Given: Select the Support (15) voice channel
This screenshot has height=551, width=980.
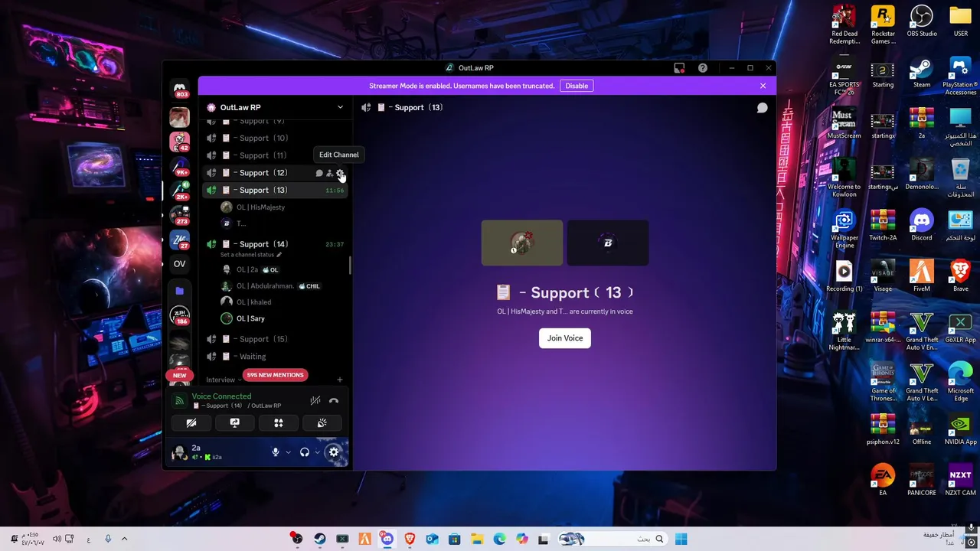Looking at the screenshot, I should [x=276, y=339].
